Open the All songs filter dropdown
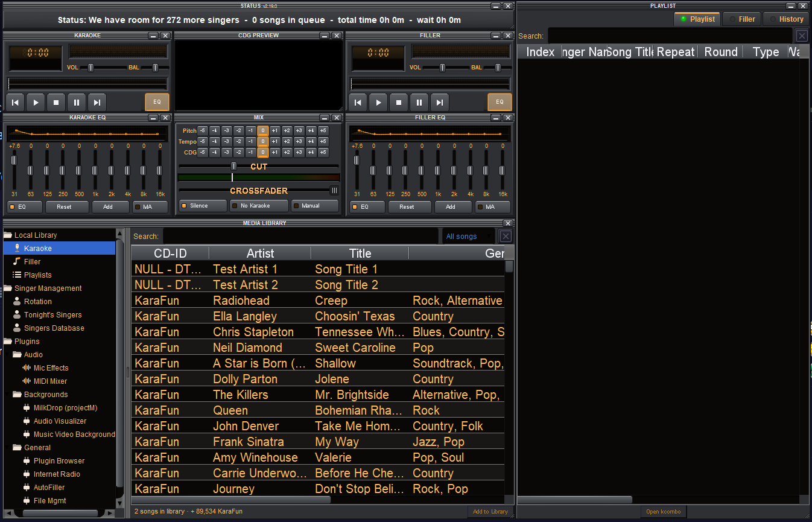The width and height of the screenshot is (812, 522). (x=468, y=237)
